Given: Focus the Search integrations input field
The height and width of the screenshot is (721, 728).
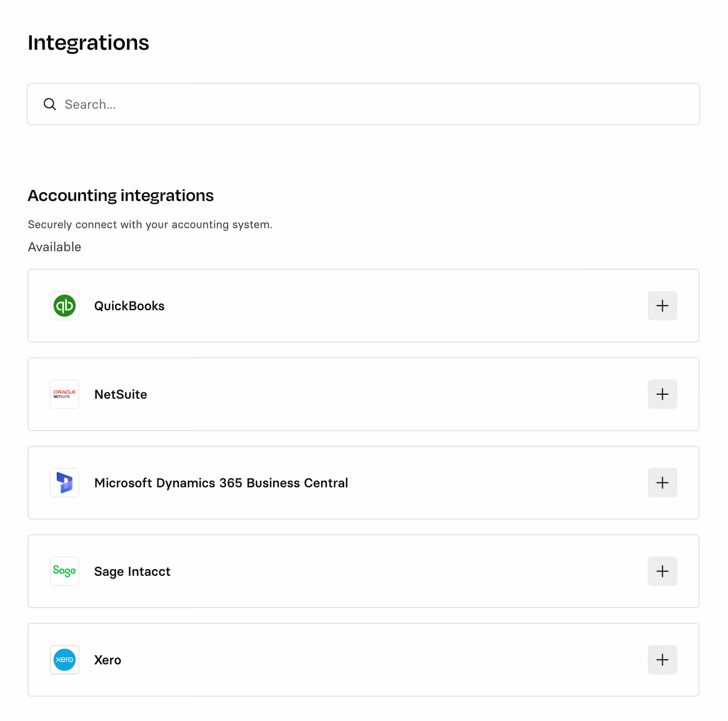Looking at the screenshot, I should (363, 104).
